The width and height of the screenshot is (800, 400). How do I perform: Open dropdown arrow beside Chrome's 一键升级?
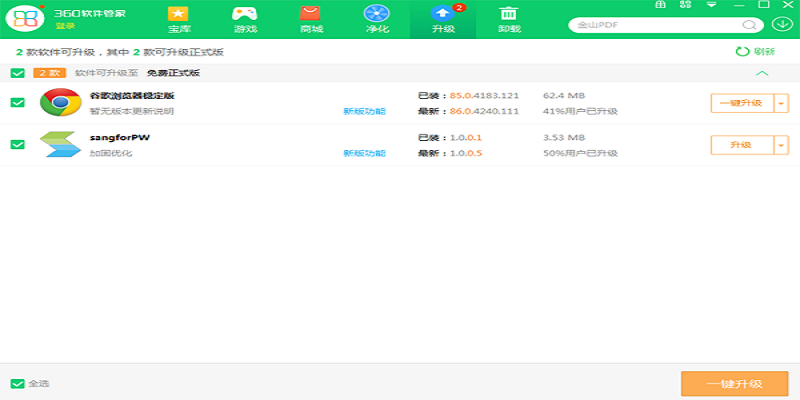coord(781,103)
